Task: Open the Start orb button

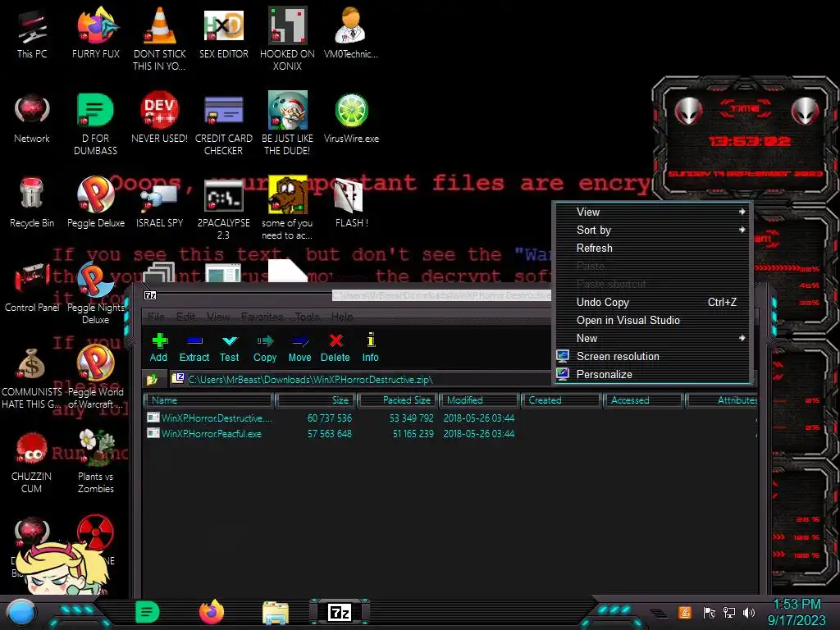Action: (x=21, y=613)
